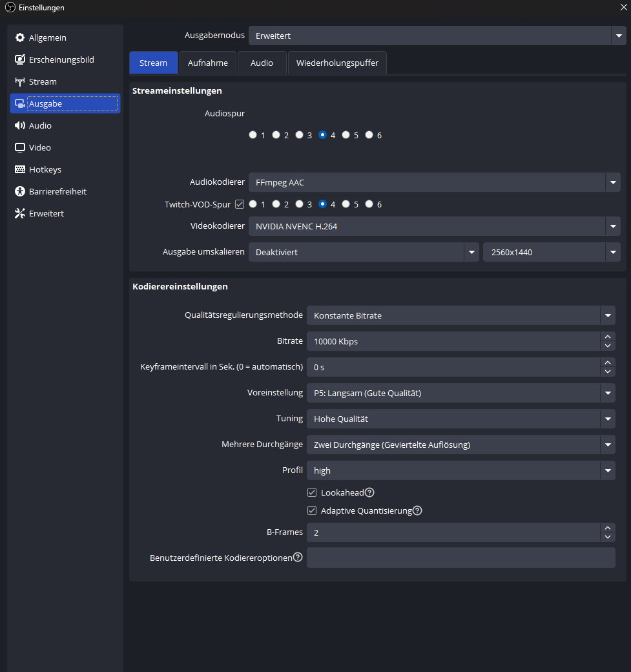Show help for Lookahead option

click(x=369, y=492)
